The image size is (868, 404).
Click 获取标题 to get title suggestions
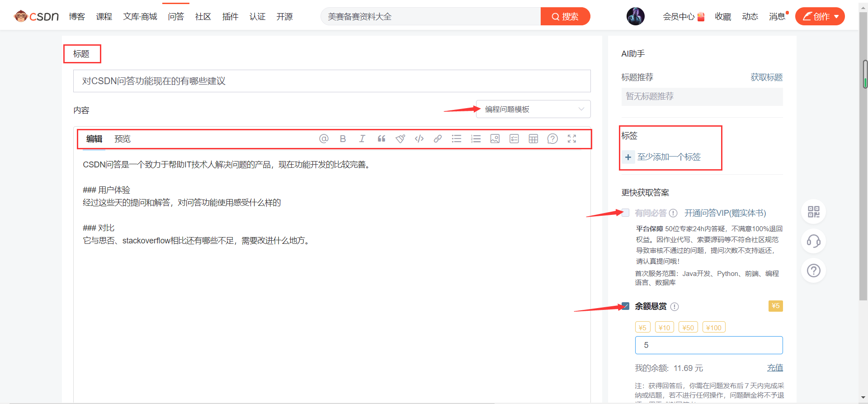pyautogui.click(x=767, y=77)
